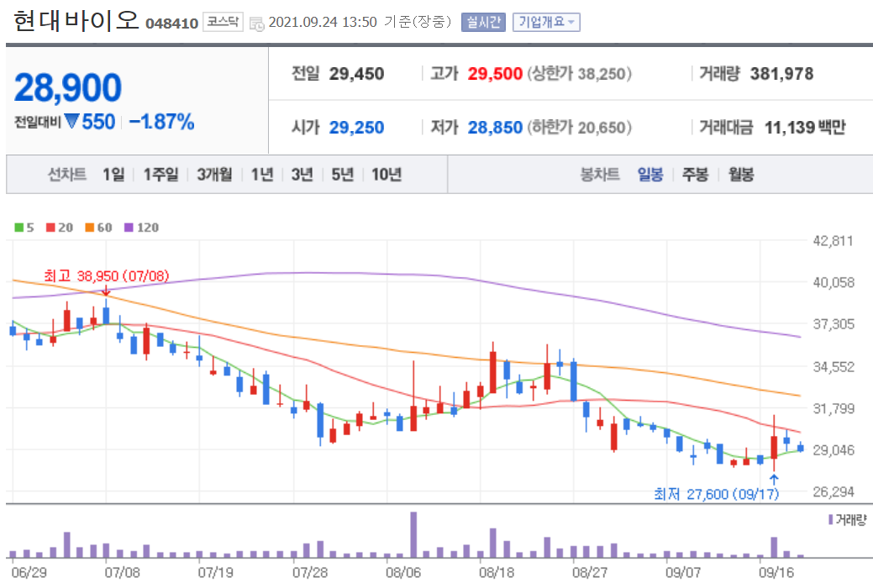Click the orange 60-day moving average swatch
This screenshot has width=873, height=588.
coord(90,227)
